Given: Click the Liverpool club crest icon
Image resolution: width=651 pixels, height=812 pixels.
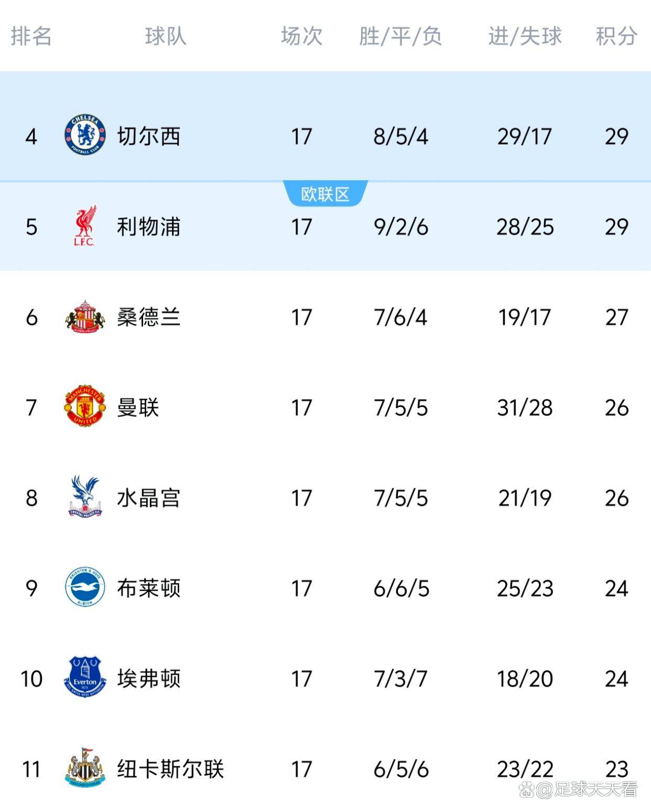Looking at the screenshot, I should pos(84,226).
